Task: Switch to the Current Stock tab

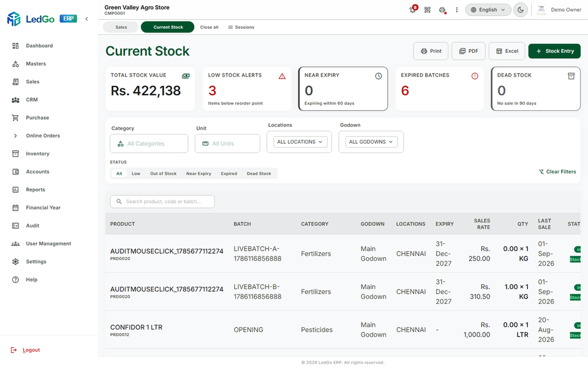Action: pyautogui.click(x=168, y=27)
